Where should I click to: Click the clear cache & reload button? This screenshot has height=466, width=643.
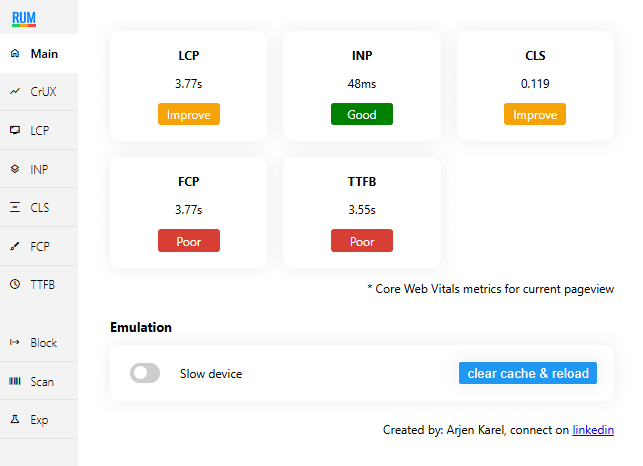(x=528, y=373)
